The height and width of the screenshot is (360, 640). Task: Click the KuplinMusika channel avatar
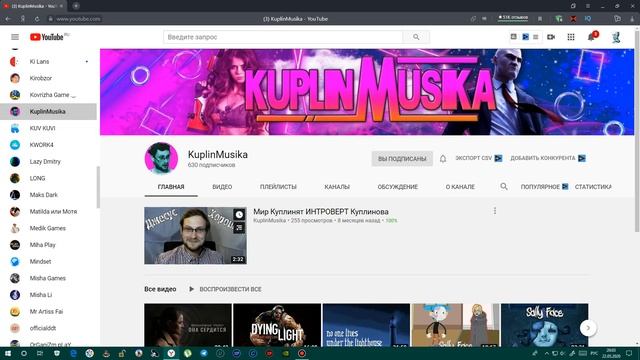click(x=161, y=158)
